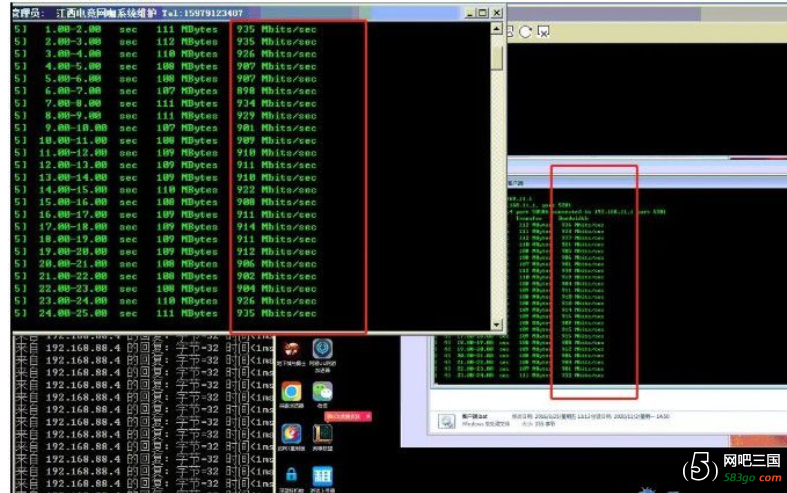Open the Chrome-style browser desktop icon
This screenshot has height=493, width=787.
(x=292, y=391)
